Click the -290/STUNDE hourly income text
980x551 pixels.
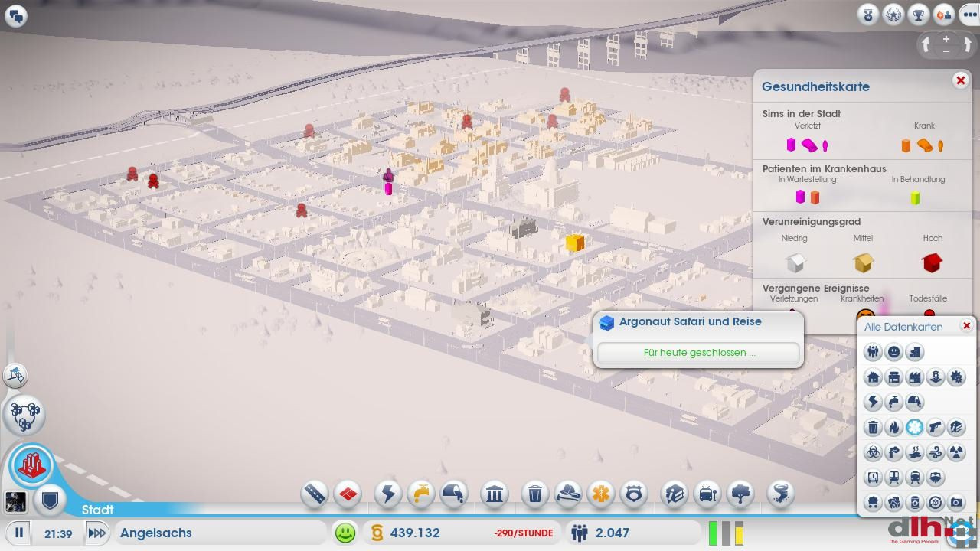(x=523, y=533)
